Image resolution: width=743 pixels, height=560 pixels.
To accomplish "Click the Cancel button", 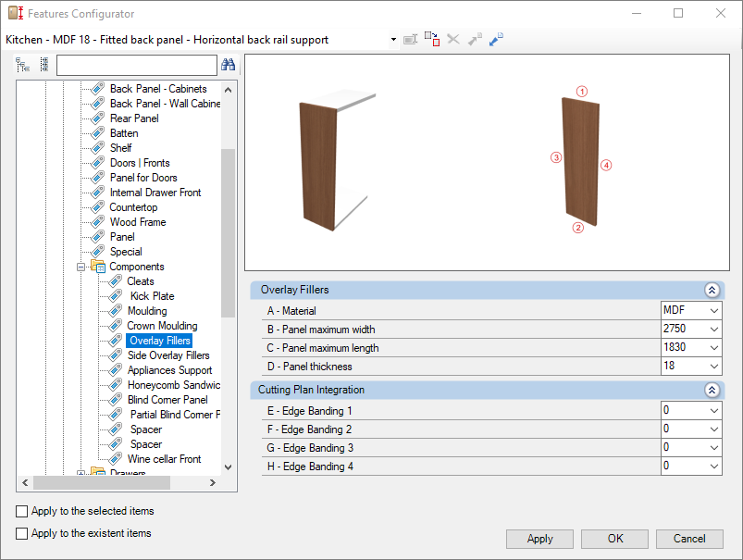I will pyautogui.click(x=689, y=539).
